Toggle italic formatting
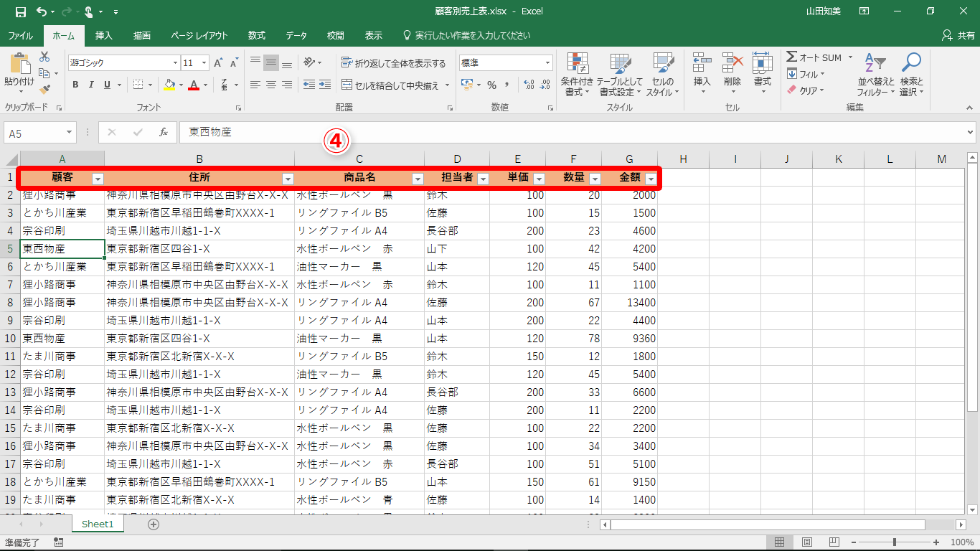The width and height of the screenshot is (980, 551). tap(91, 85)
